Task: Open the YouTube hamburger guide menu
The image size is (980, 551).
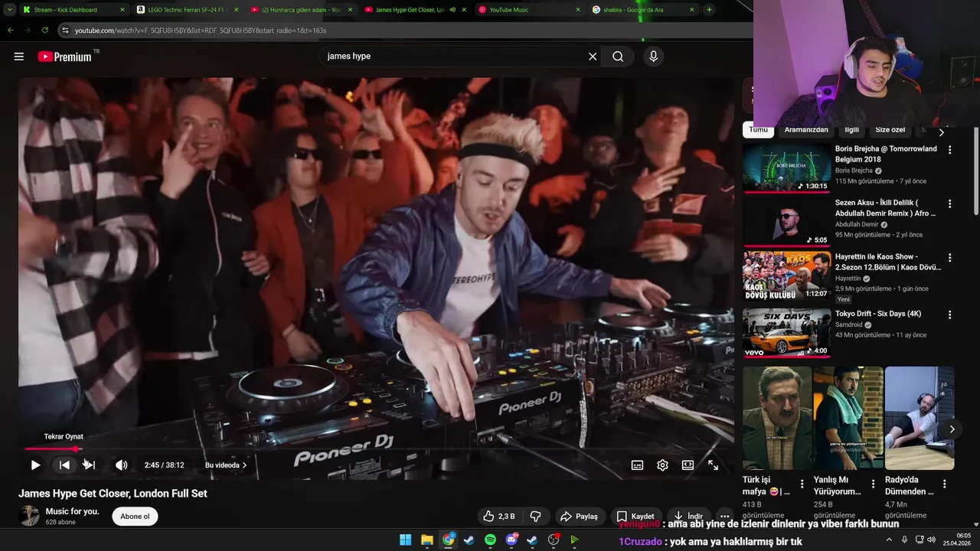Action: [19, 57]
